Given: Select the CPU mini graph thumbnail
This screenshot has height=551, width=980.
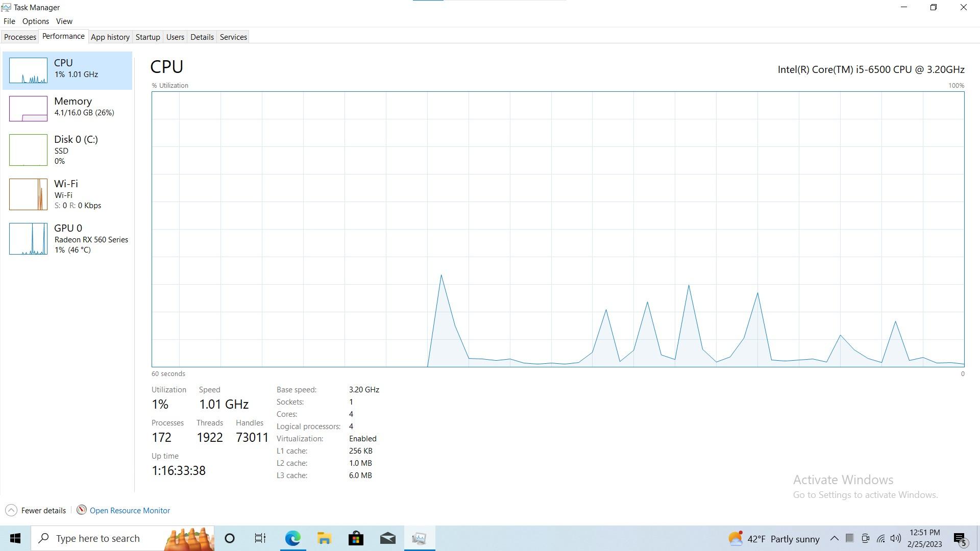Looking at the screenshot, I should click(x=28, y=70).
